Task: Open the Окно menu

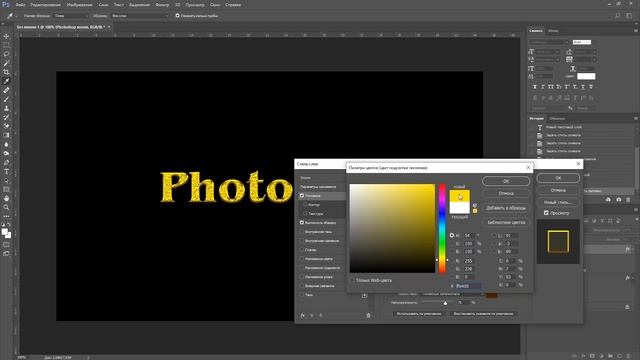Action: (215, 5)
